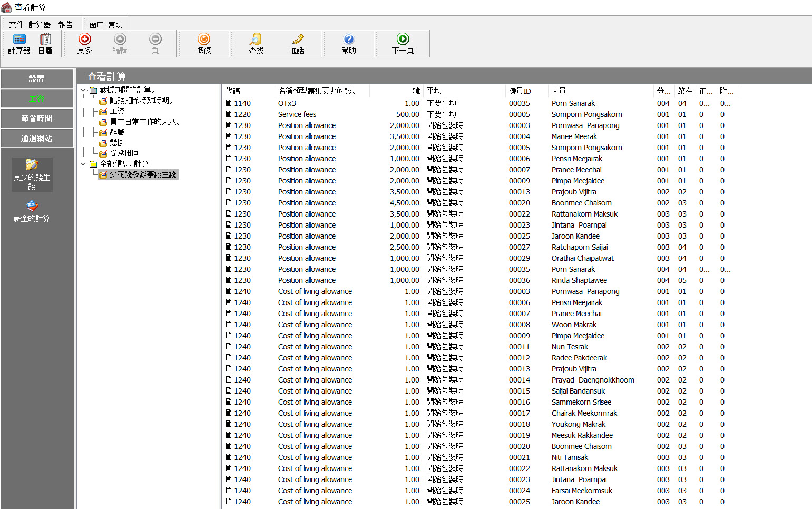Select employee ID 00036
812x509 pixels.
tap(520, 280)
